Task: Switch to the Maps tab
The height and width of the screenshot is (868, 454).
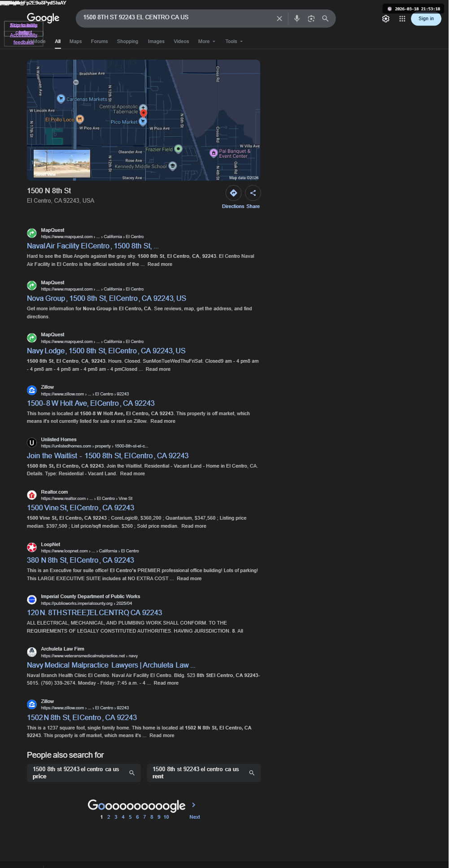Action: pyautogui.click(x=75, y=41)
